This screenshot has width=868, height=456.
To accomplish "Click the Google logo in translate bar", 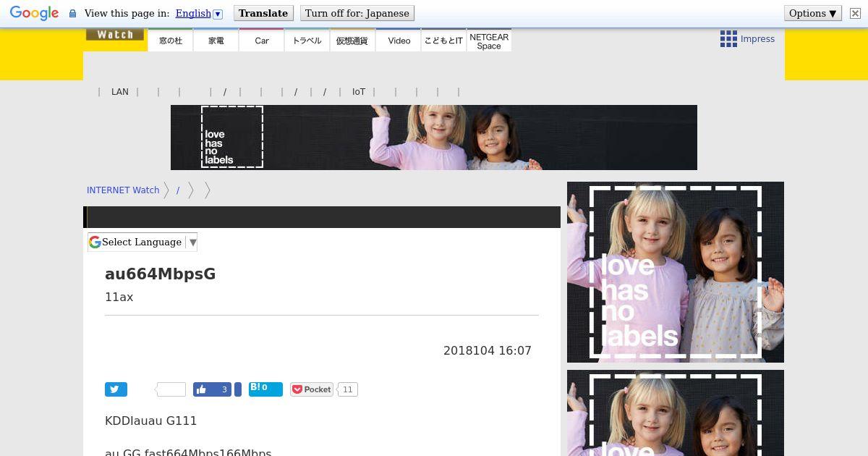I will tap(34, 14).
